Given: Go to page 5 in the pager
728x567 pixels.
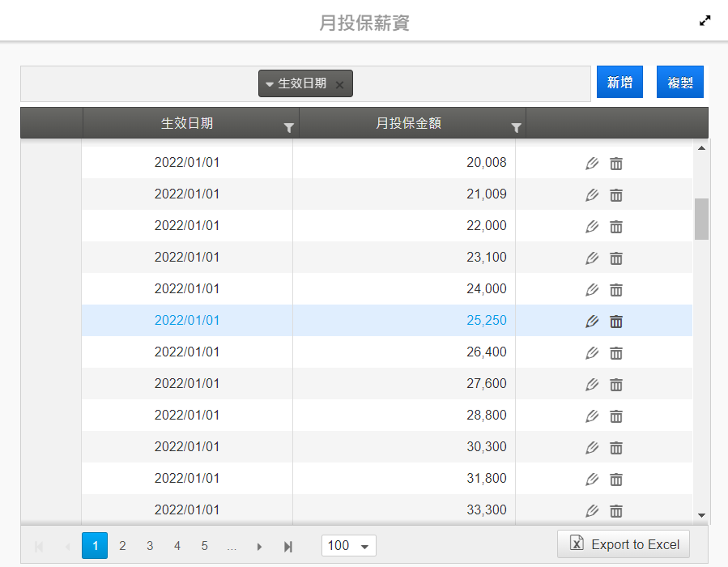Looking at the screenshot, I should pyautogui.click(x=204, y=546).
